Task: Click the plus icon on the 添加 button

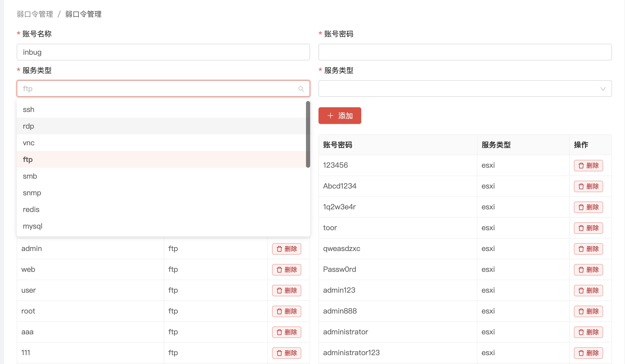Action: (x=330, y=116)
